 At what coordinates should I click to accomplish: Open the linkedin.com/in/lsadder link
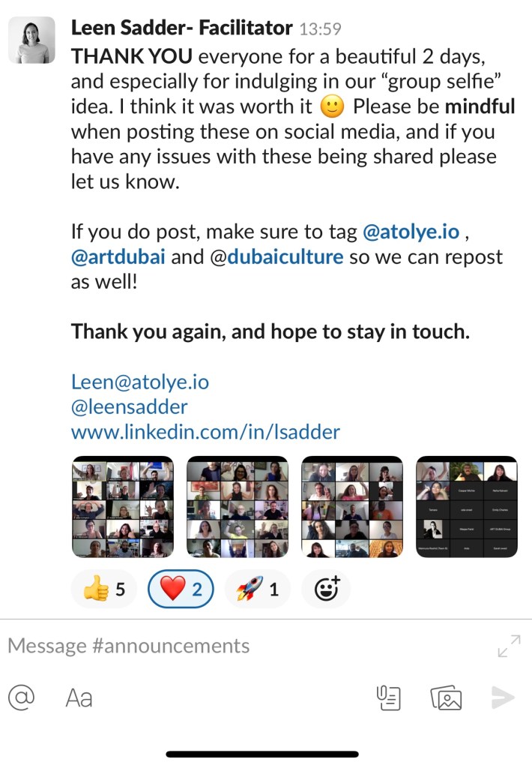(205, 431)
